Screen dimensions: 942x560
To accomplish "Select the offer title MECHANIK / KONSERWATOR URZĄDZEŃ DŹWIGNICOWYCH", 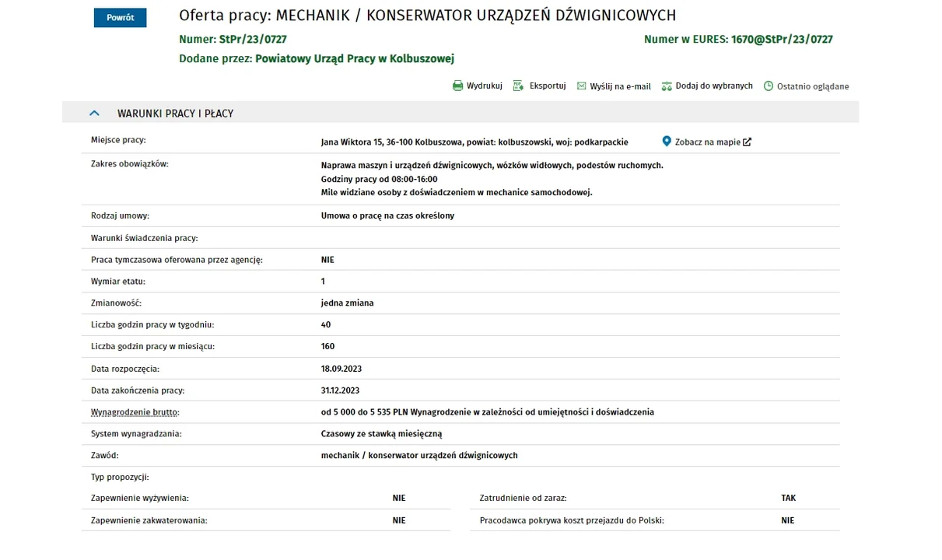I will click(476, 16).
